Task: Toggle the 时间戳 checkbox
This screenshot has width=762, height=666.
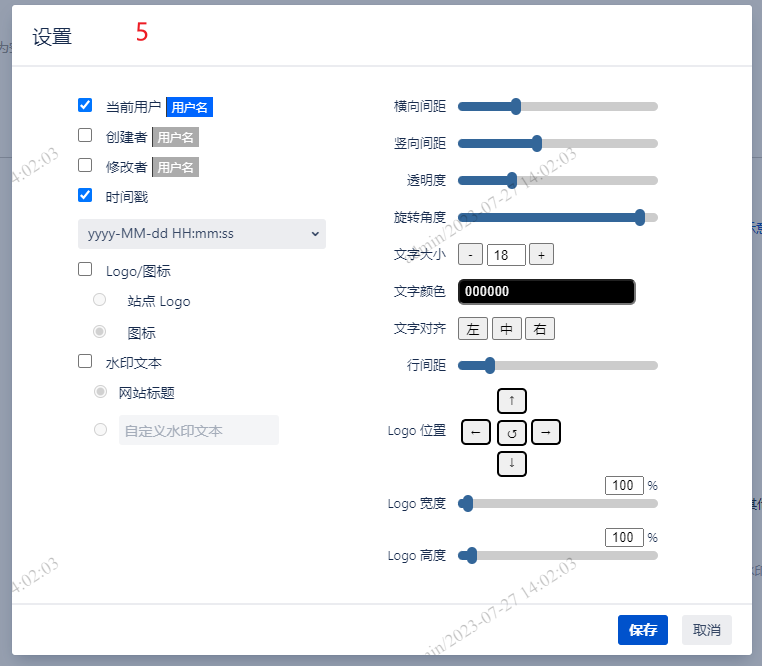Action: point(85,195)
